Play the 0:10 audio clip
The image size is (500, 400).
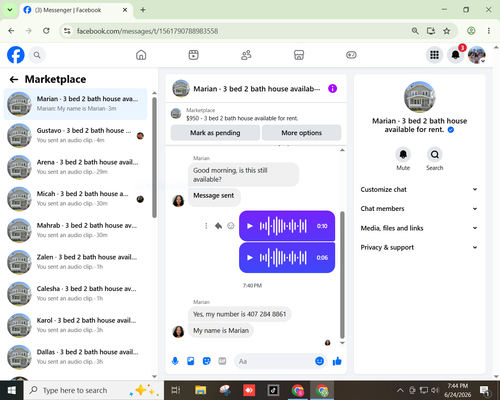250,226
